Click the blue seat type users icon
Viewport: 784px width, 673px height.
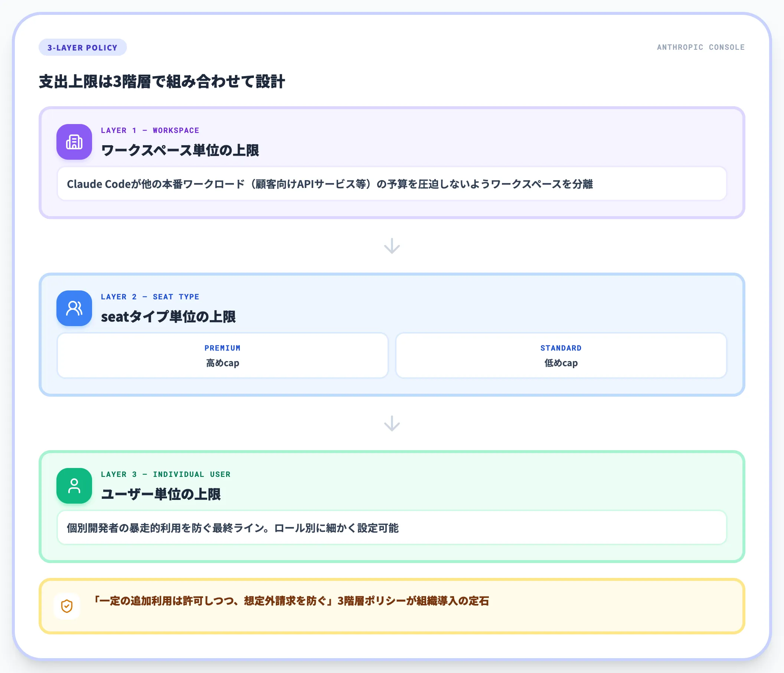coord(74,308)
